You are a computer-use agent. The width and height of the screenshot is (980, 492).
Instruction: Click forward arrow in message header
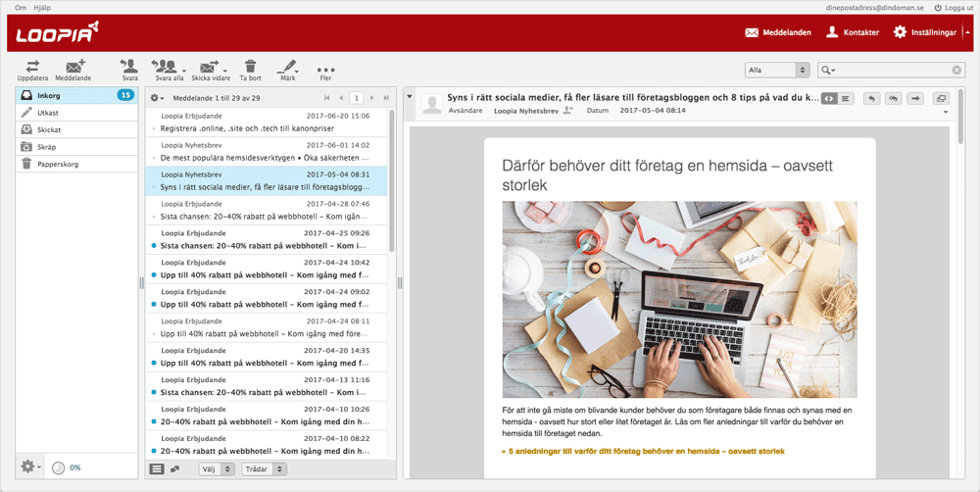pos(915,98)
